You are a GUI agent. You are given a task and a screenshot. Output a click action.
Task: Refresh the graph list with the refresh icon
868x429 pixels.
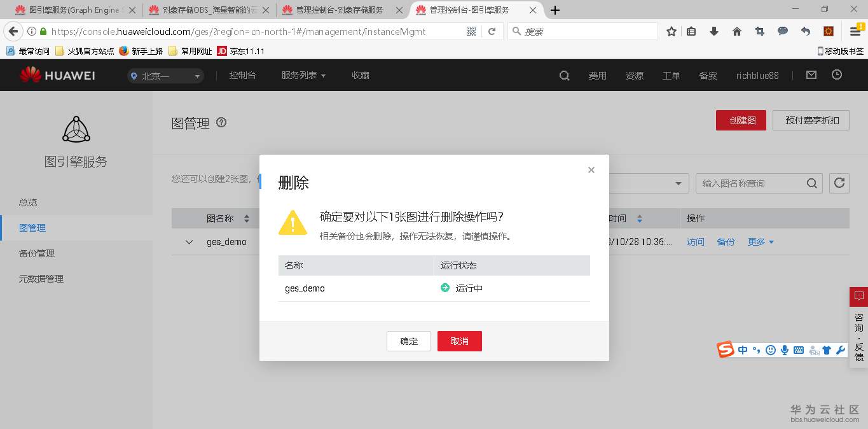tap(839, 183)
